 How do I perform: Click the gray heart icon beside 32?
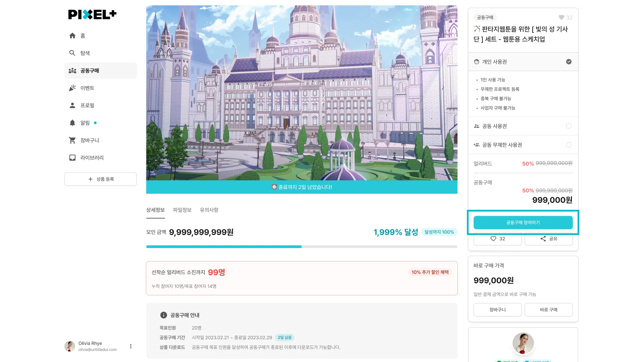[x=561, y=17]
